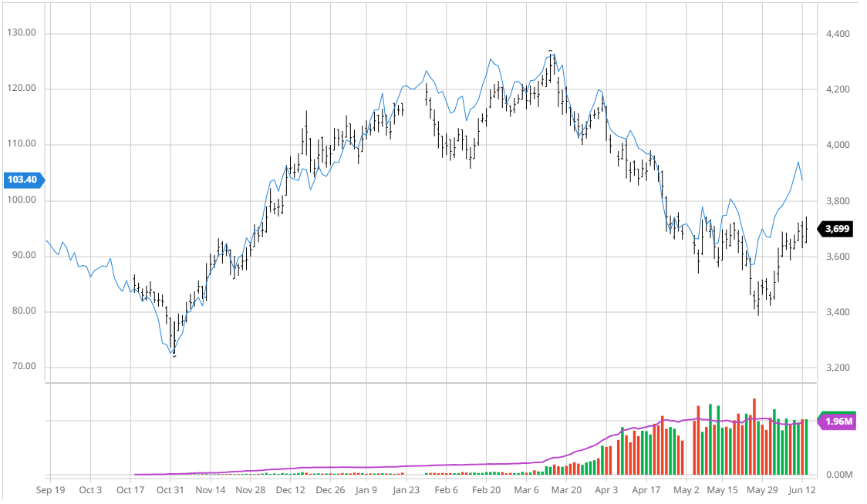
Task: Click the purple 1.96M volume tag
Action: 838,422
